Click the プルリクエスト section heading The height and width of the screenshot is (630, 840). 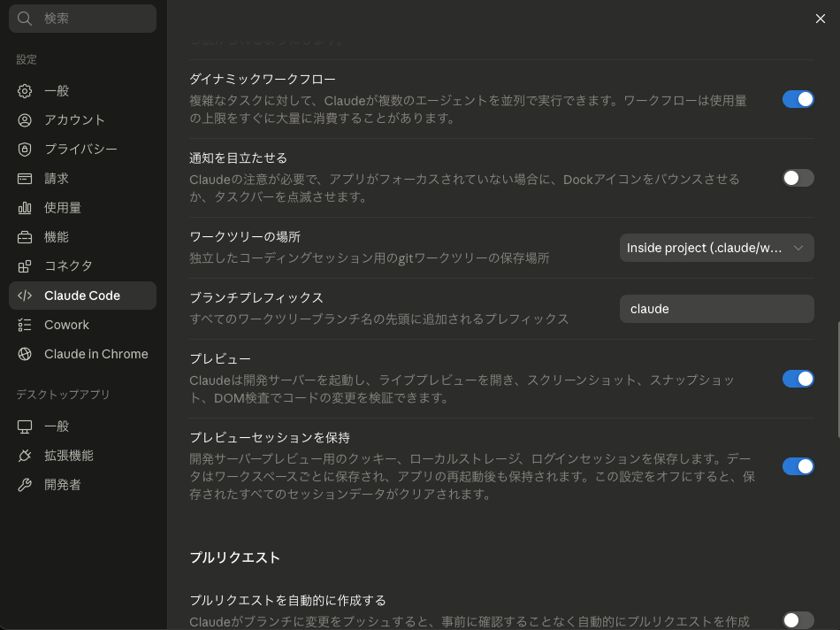click(234, 557)
